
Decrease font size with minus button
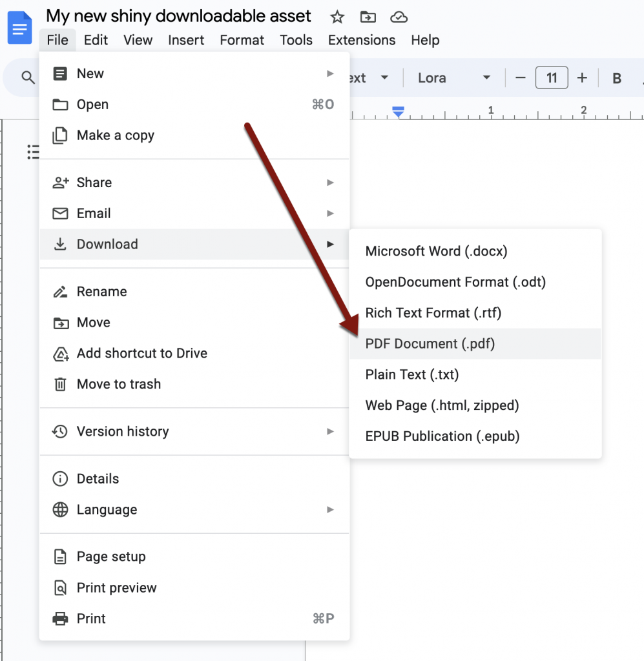tap(521, 77)
